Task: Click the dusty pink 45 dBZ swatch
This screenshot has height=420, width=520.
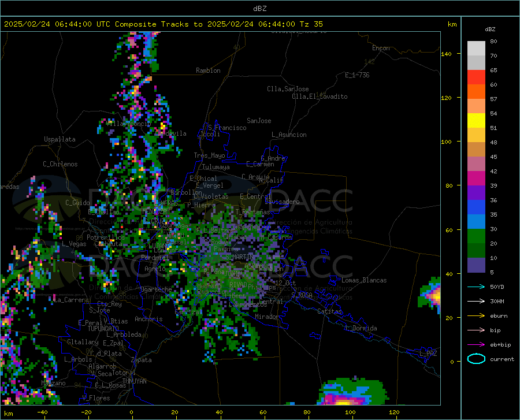Action: pyautogui.click(x=476, y=164)
